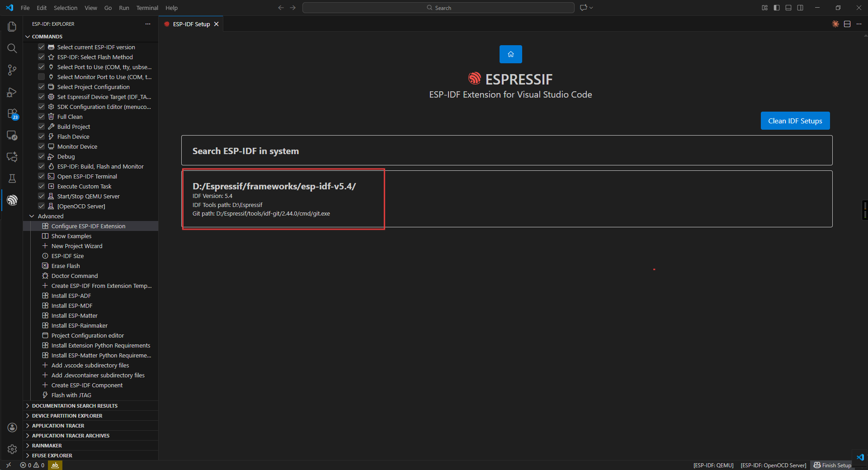The height and width of the screenshot is (470, 868).
Task: Go forward with the navigation arrow
Action: [x=293, y=8]
